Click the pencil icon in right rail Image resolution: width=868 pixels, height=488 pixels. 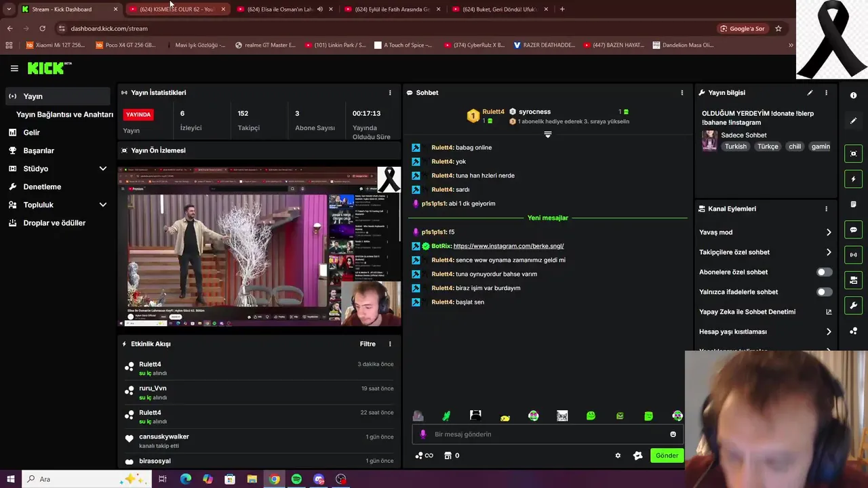(854, 121)
